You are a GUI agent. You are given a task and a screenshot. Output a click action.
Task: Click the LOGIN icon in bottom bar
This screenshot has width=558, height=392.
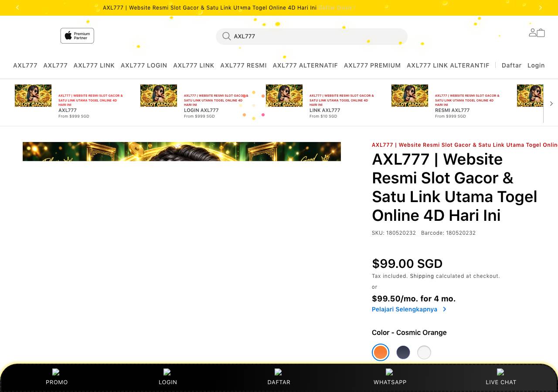[x=167, y=372]
